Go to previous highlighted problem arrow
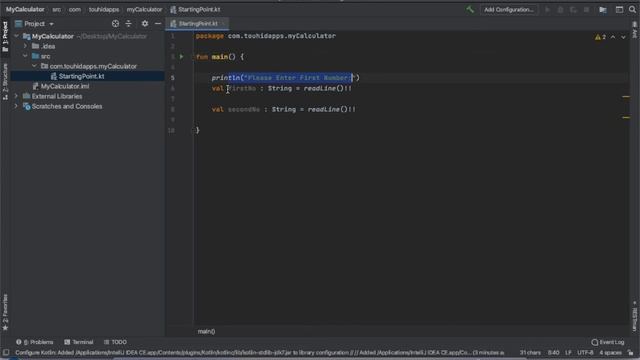The height and width of the screenshot is (360, 640). click(x=613, y=37)
